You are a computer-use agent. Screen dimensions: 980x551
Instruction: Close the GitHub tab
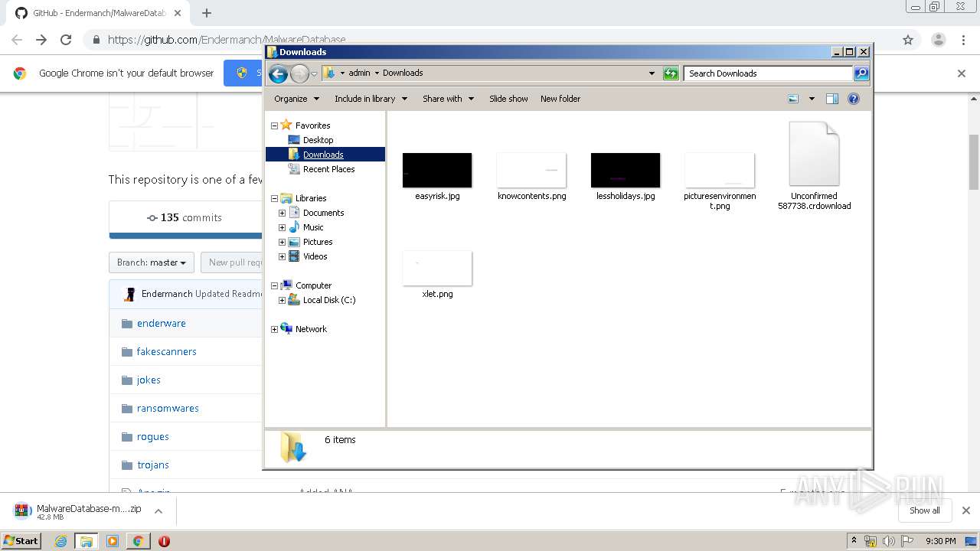pyautogui.click(x=178, y=13)
